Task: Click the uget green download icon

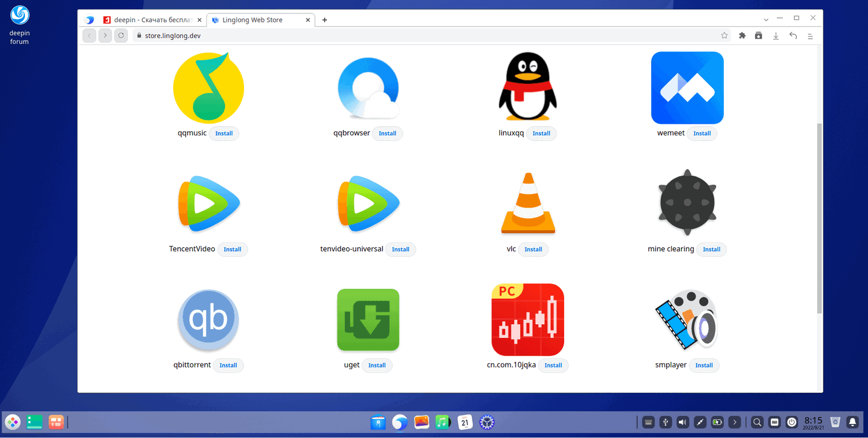Action: coord(368,320)
